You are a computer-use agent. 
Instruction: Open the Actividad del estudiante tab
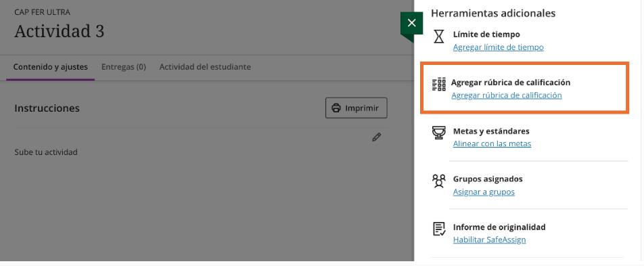click(205, 67)
